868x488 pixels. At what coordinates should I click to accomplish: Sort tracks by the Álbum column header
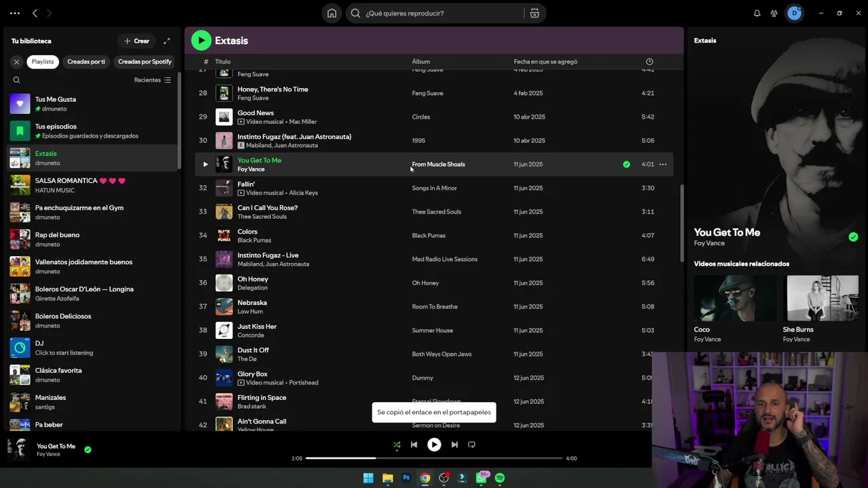(x=420, y=62)
